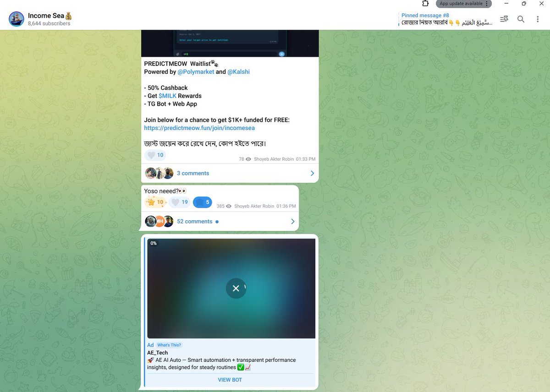Viewport: 550px width, 392px height.
Task: Click the views eye icon on Waitlist post
Action: [248, 159]
